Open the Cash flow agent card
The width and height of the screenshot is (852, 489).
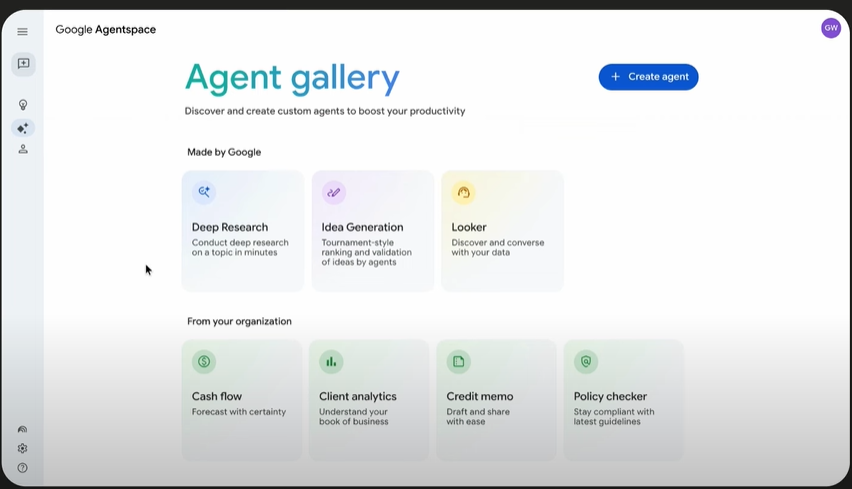click(242, 400)
